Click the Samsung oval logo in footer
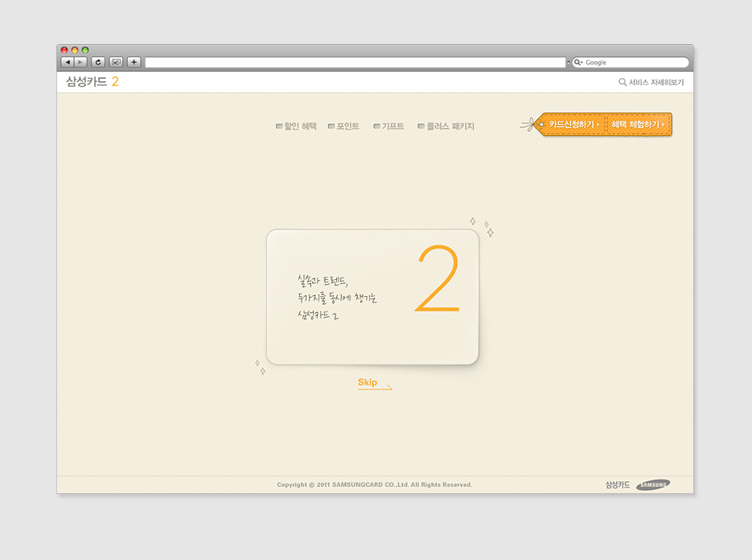 tap(653, 484)
